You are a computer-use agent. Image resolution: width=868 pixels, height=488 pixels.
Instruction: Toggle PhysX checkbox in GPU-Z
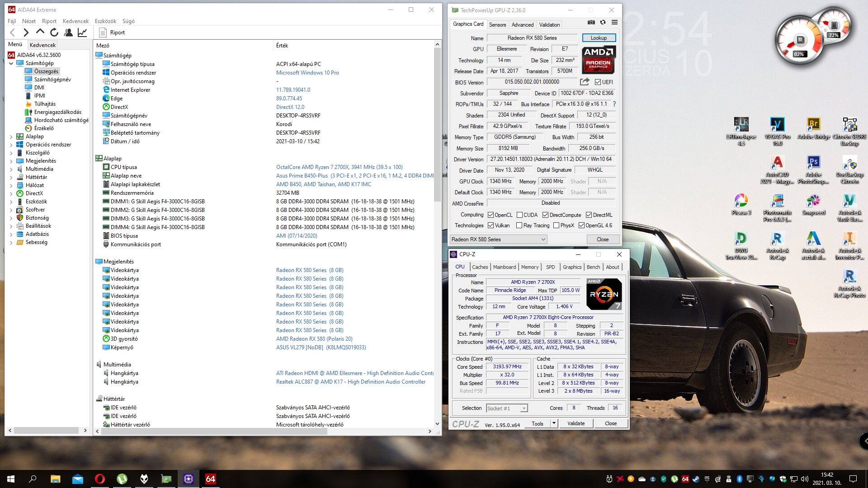[556, 225]
